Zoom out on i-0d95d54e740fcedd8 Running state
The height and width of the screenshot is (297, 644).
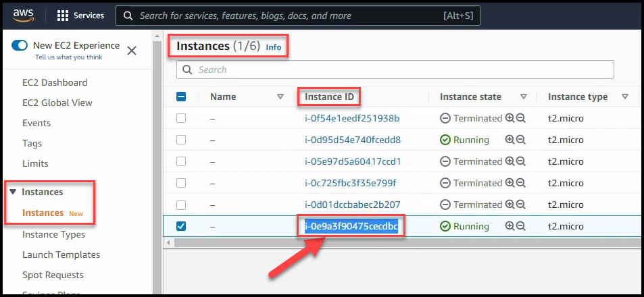click(520, 140)
